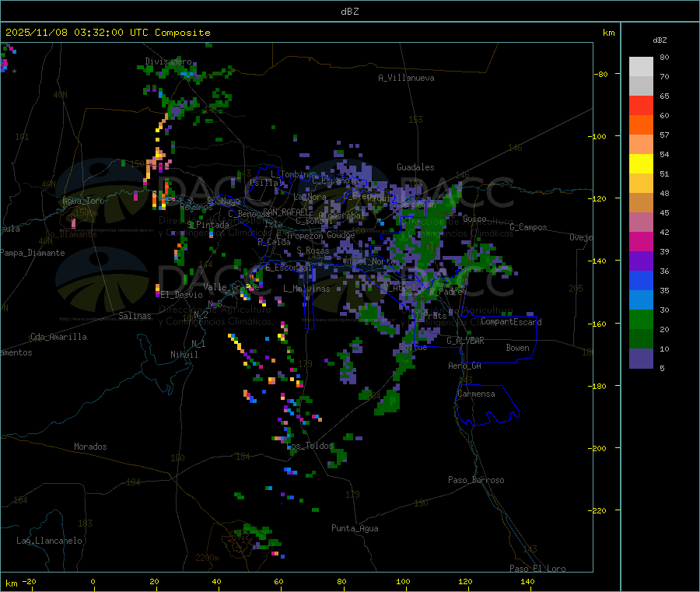Click the Morados map label
The height and width of the screenshot is (592, 700).
point(90,447)
